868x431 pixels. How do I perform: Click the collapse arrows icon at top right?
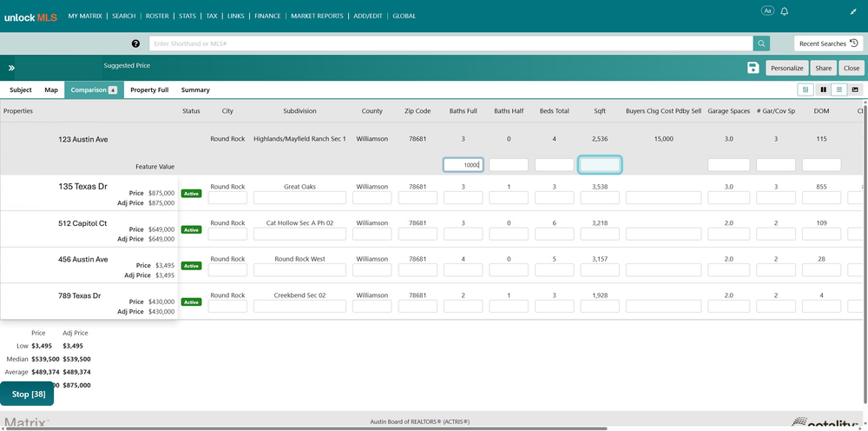pos(853,11)
